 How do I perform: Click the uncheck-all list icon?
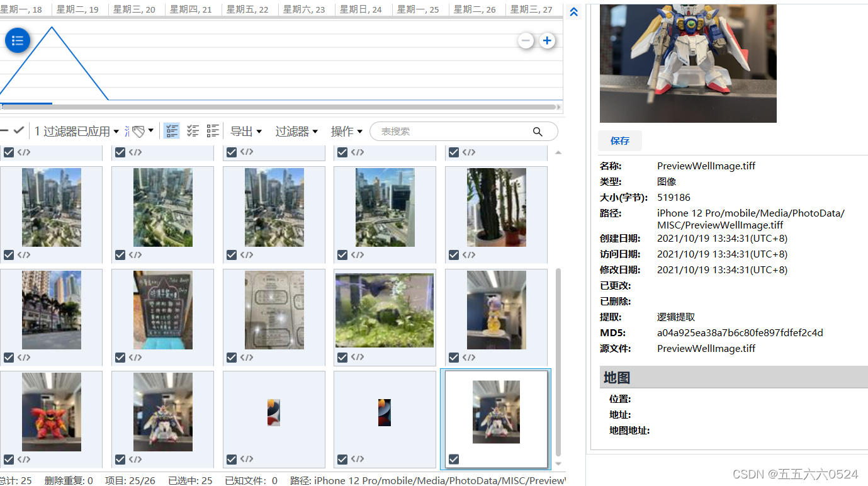tap(213, 131)
